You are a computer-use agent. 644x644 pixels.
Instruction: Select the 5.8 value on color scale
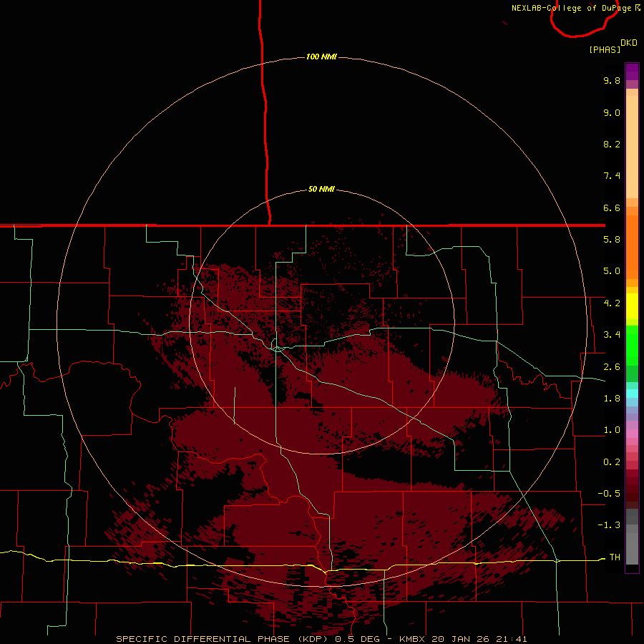(x=612, y=240)
